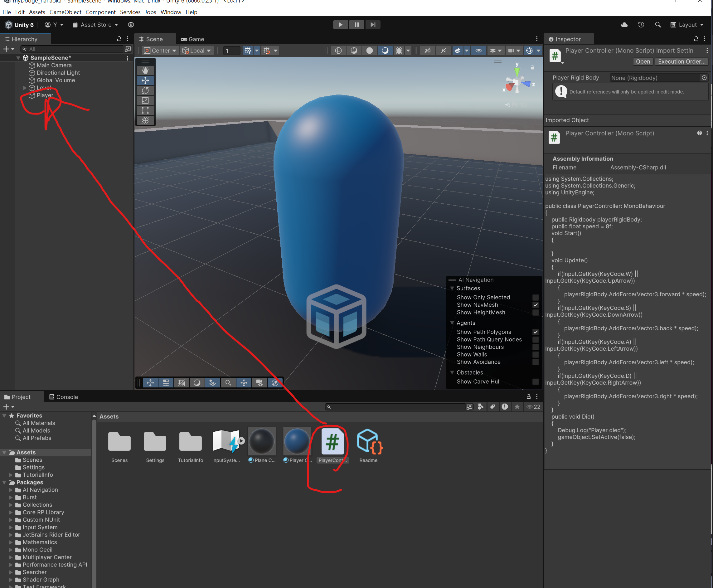
Task: Select the Rect transform tool
Action: (145, 110)
